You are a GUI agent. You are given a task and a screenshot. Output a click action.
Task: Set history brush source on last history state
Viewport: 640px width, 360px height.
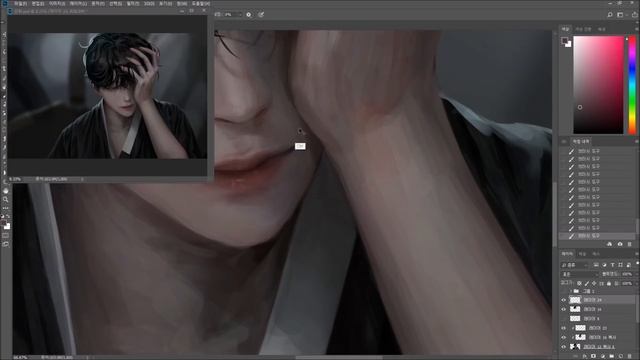pos(563,236)
